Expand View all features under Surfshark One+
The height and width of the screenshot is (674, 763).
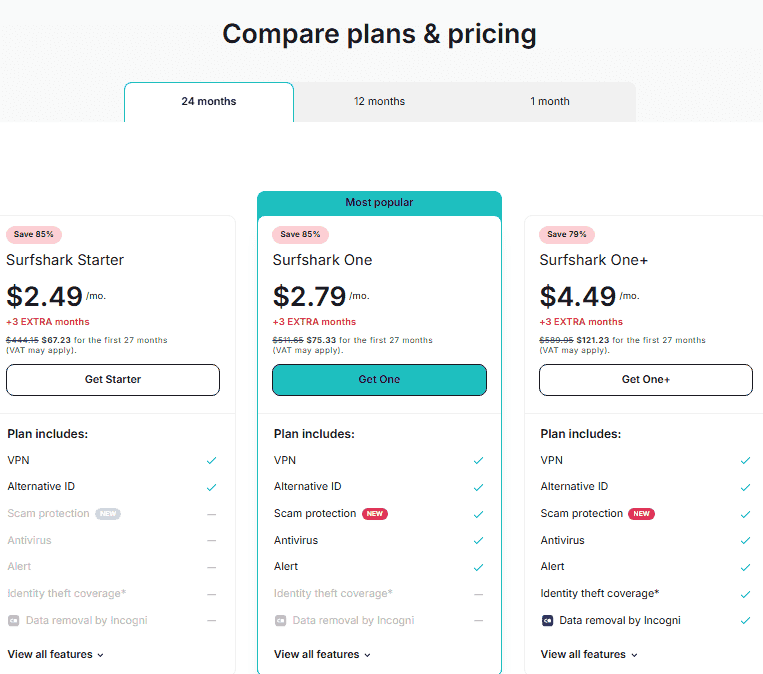pos(589,654)
